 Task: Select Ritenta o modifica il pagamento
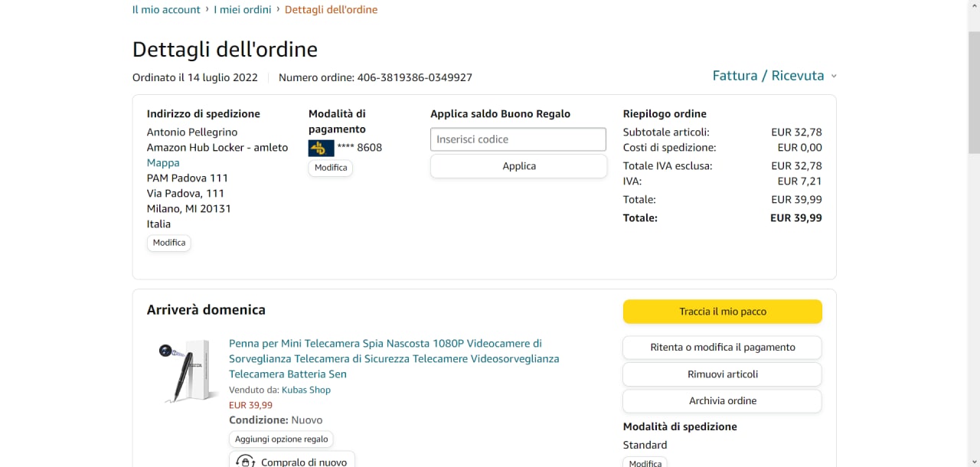click(722, 347)
